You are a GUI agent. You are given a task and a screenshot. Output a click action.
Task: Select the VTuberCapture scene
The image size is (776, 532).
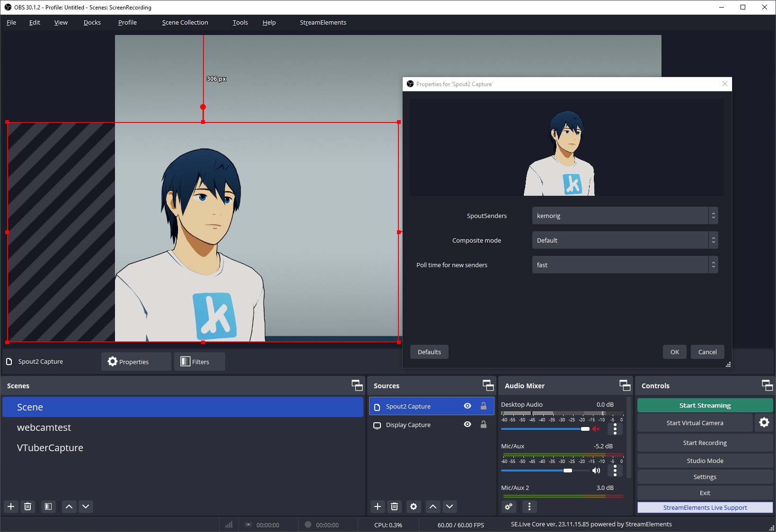50,448
